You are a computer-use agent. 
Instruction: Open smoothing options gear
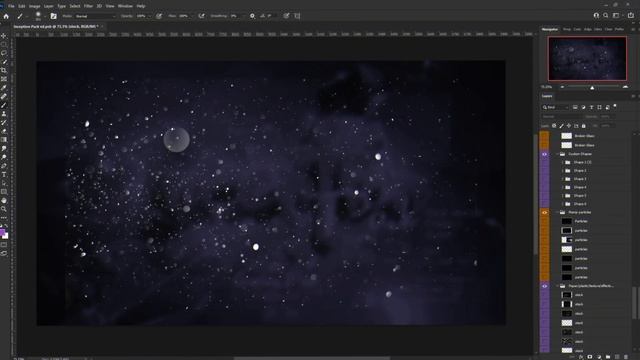252,16
